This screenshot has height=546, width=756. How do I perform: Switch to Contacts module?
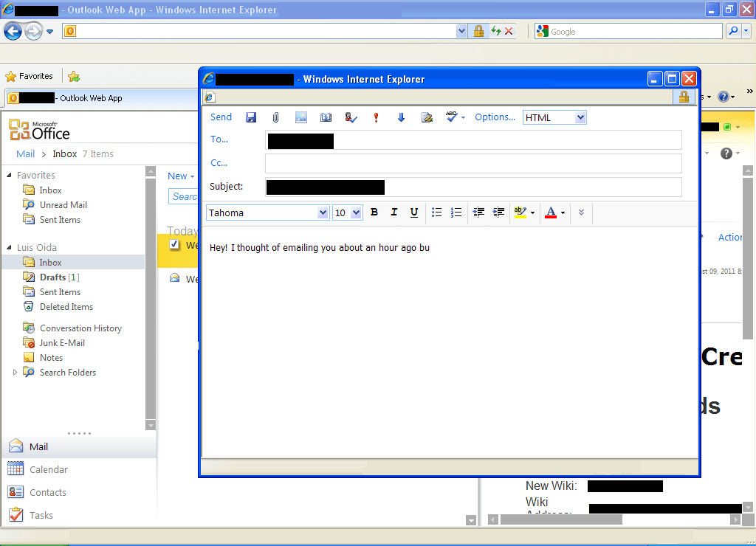coord(48,493)
